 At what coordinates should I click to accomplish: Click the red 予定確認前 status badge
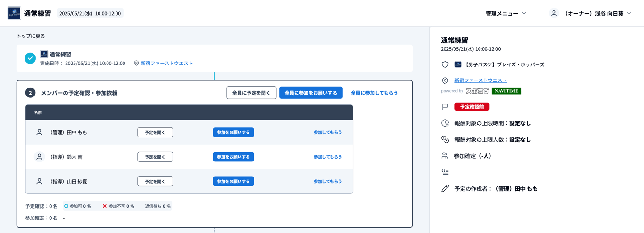472,107
